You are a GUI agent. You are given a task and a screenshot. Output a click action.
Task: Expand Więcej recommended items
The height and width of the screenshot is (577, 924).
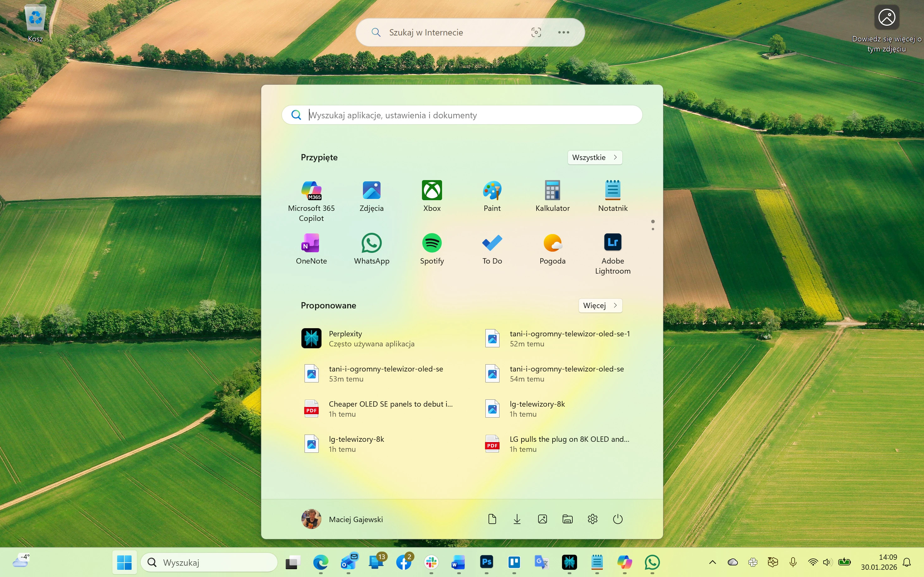pos(600,306)
